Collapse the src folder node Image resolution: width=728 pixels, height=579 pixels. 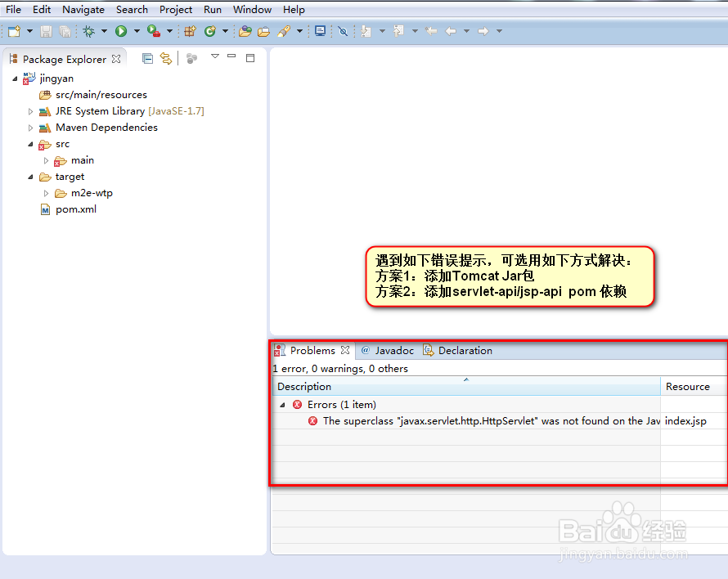[x=30, y=144]
